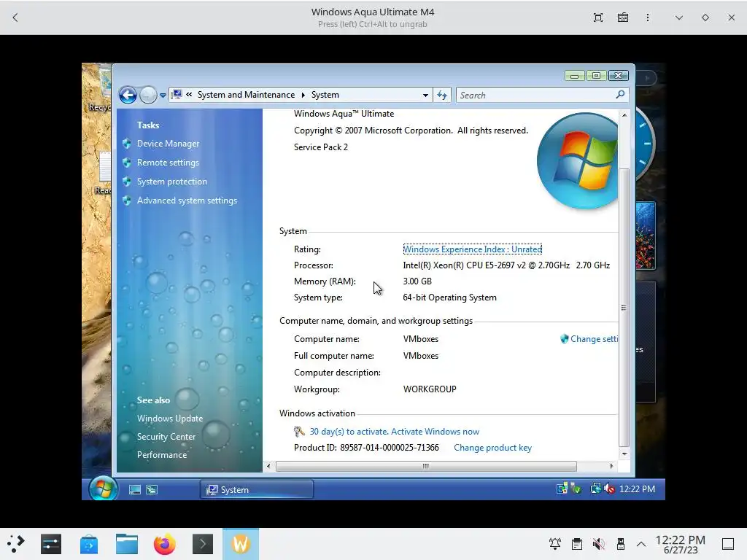
Task: Select the System taskbar button
Action: pos(257,489)
